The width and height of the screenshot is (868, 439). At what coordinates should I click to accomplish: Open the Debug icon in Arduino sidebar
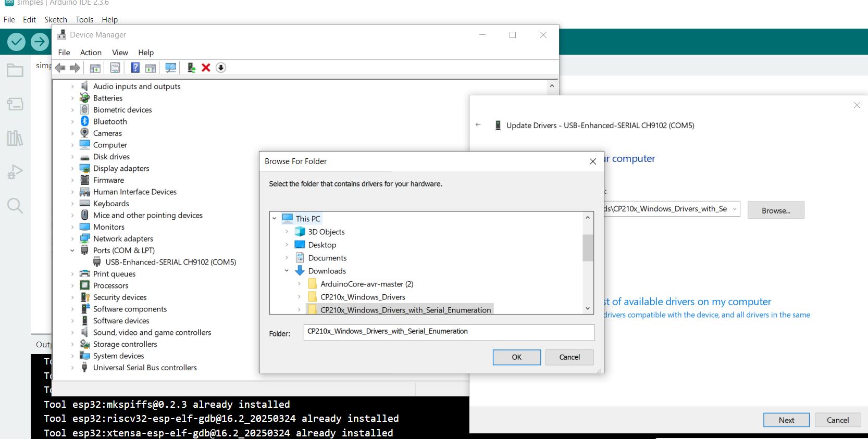[15, 172]
